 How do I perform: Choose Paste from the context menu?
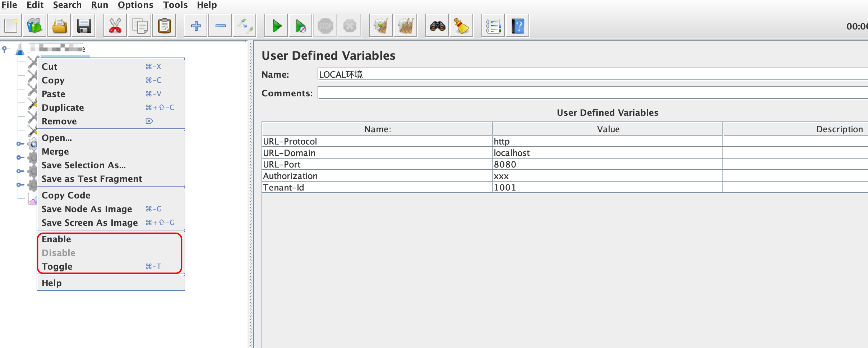click(111, 94)
